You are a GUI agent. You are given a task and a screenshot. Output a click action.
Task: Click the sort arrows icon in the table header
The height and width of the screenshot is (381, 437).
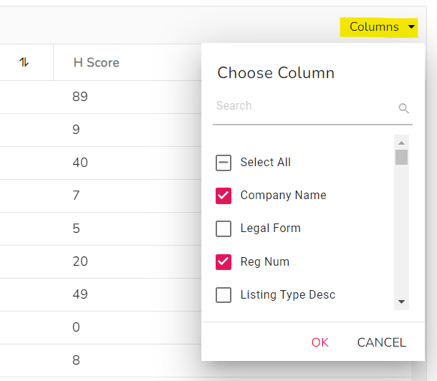(24, 62)
